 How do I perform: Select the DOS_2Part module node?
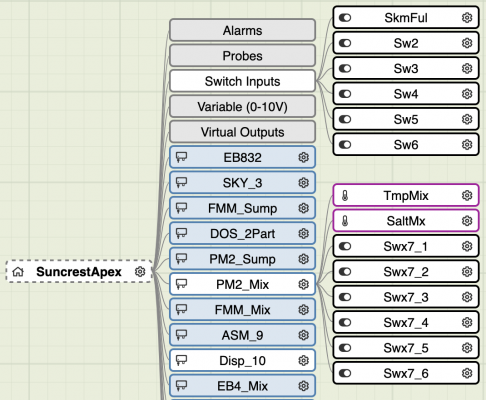(x=242, y=234)
